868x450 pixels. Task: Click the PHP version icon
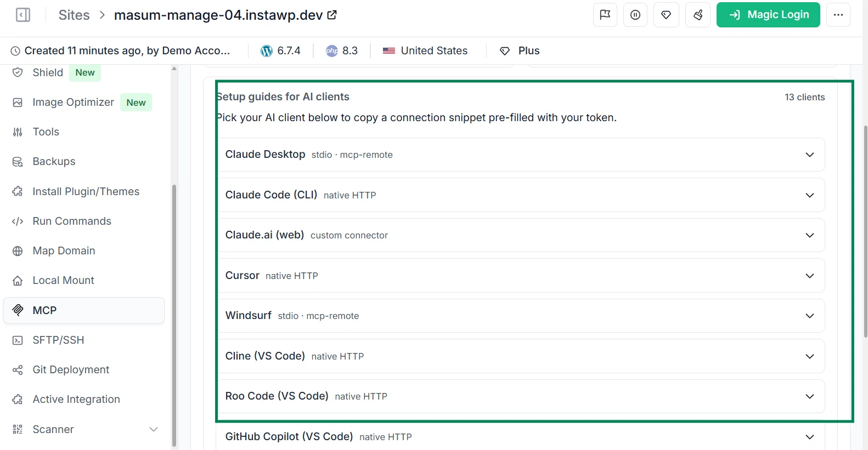coord(332,51)
